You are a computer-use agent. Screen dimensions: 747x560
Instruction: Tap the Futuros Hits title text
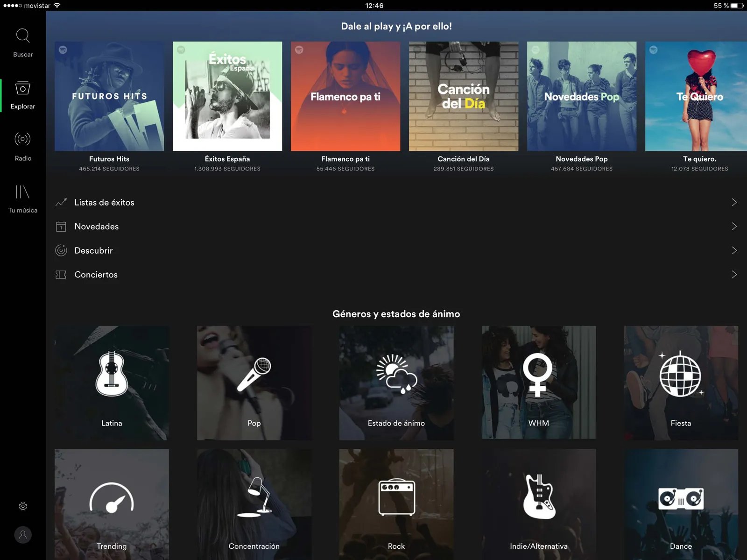(109, 159)
